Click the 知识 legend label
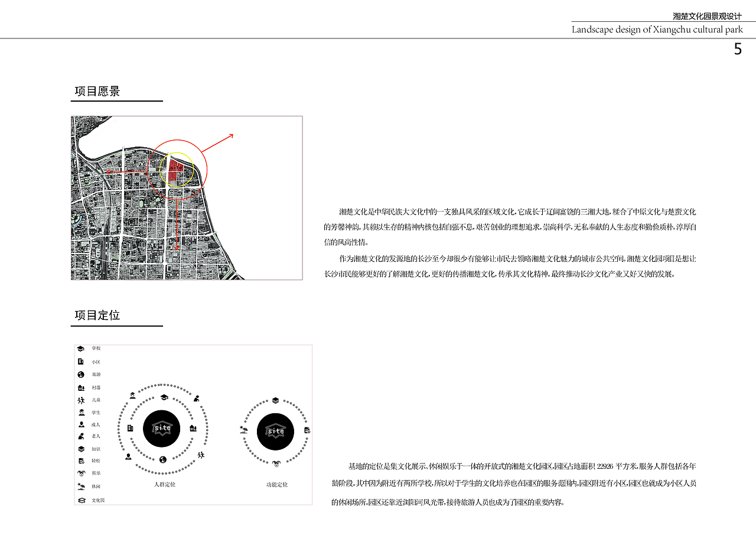Screen dimensions: 756x535 96,449
